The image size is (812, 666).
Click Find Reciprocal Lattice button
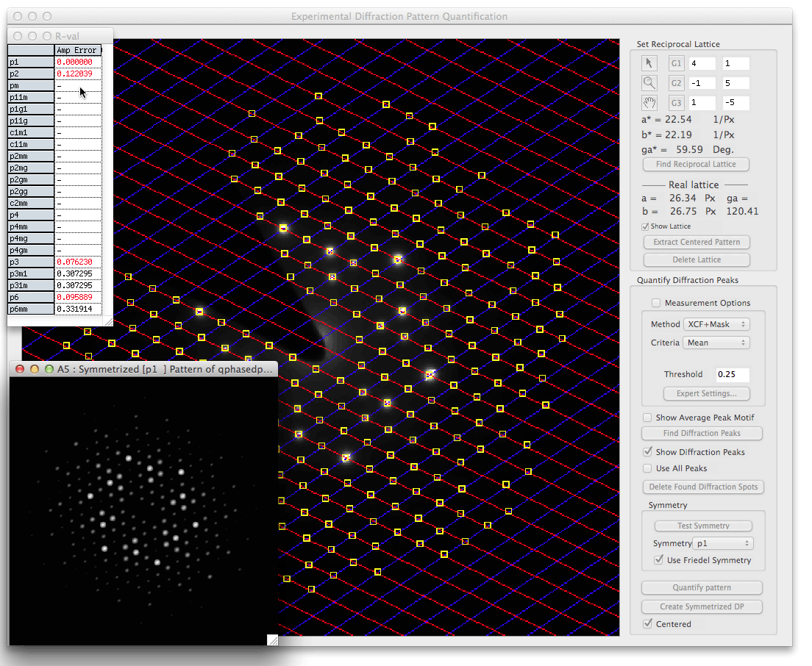[x=696, y=164]
